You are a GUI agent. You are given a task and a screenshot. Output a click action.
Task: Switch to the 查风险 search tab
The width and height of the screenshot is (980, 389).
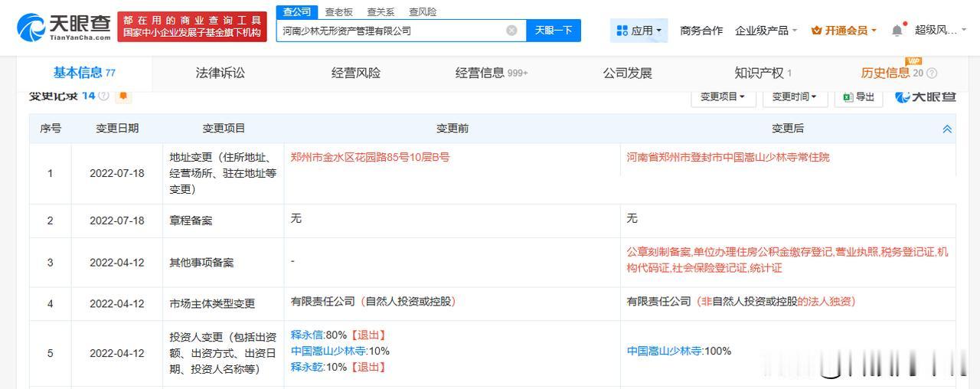tap(423, 11)
